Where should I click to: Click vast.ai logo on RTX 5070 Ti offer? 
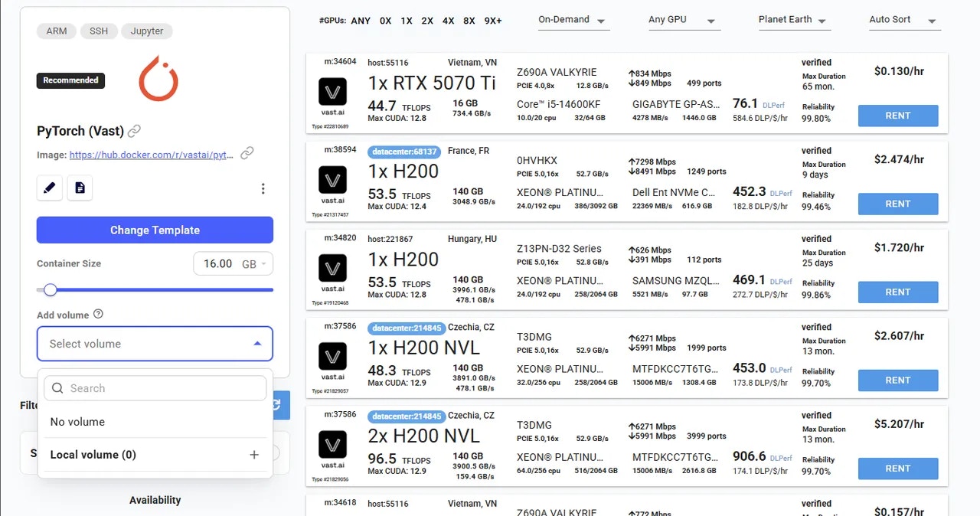coord(332,92)
